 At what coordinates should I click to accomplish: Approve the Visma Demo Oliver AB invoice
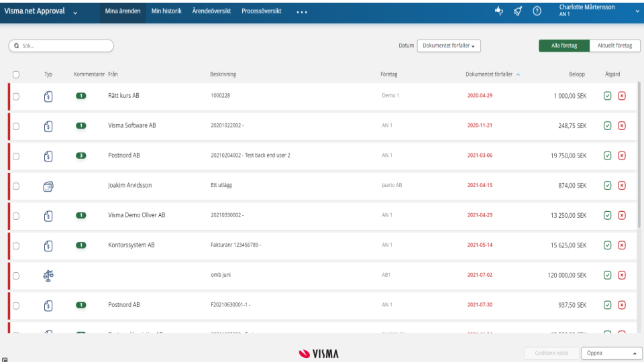click(608, 215)
